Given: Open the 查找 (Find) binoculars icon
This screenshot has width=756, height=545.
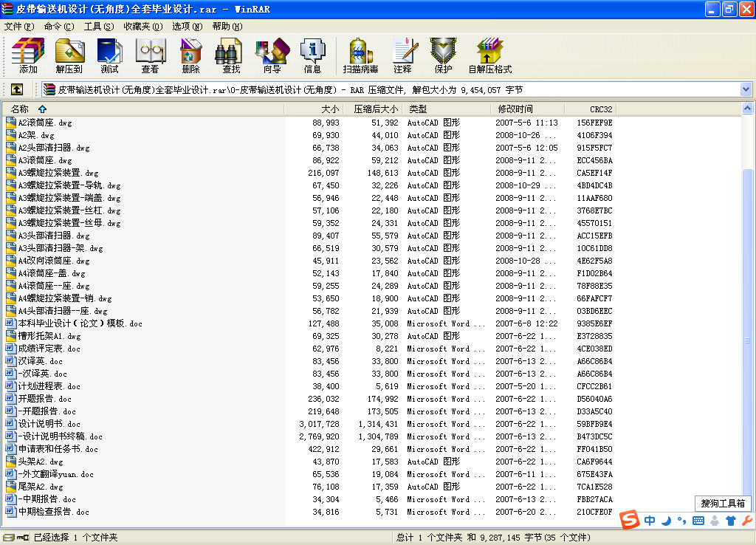Looking at the screenshot, I should click(231, 55).
